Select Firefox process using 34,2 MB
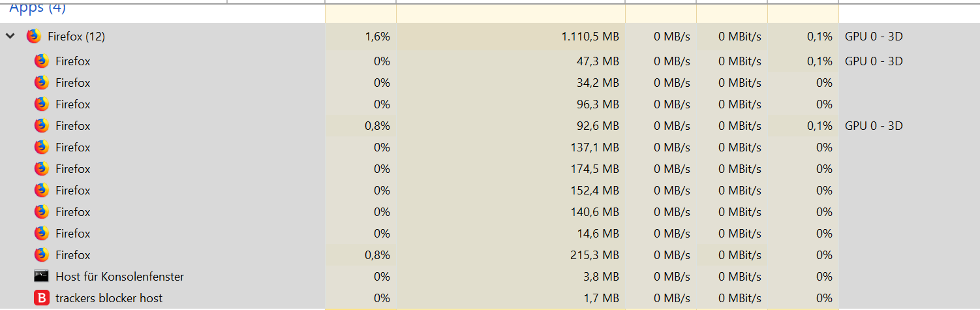The image size is (980, 310). point(489,83)
